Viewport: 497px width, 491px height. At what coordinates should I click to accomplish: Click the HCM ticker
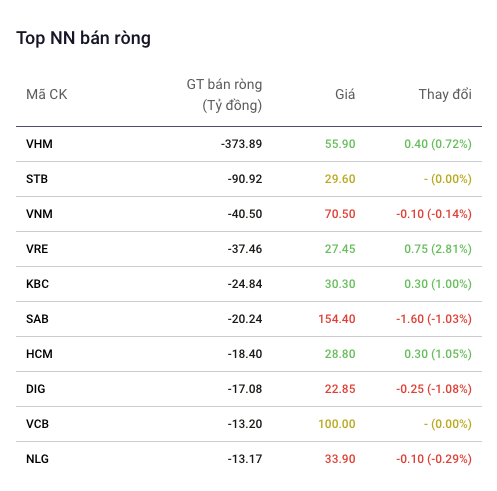(39, 354)
